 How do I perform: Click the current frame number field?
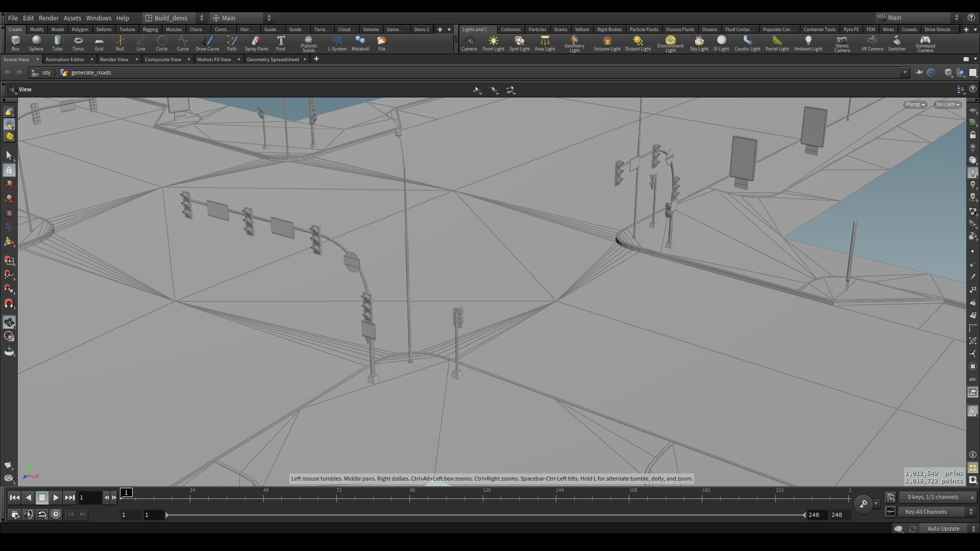(x=90, y=497)
